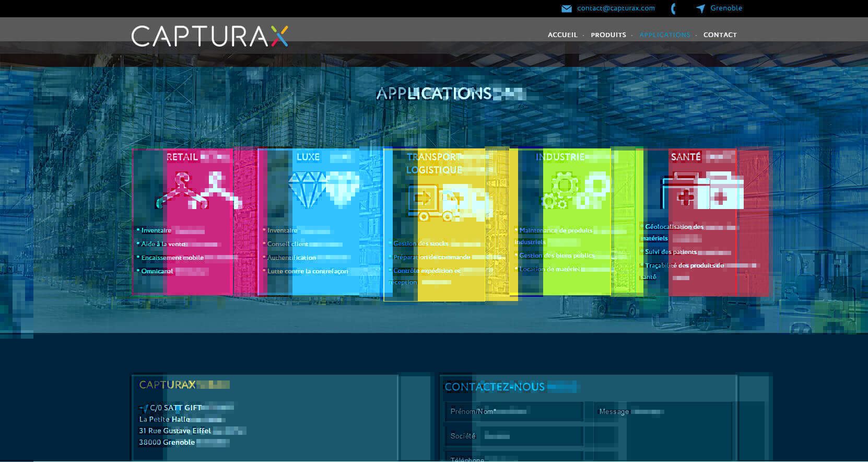Viewport: 868px width, 462px height.
Task: Click the APPLICATIONS page heading
Action: (434, 94)
